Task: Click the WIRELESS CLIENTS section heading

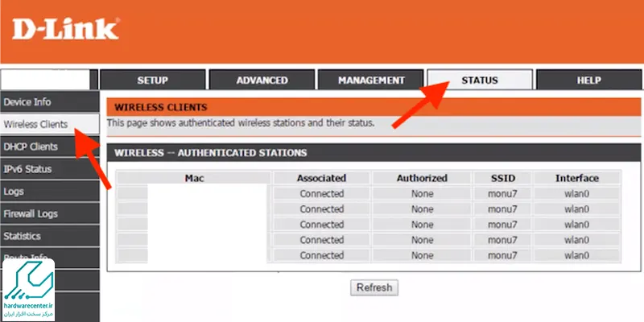Action: [x=161, y=108]
